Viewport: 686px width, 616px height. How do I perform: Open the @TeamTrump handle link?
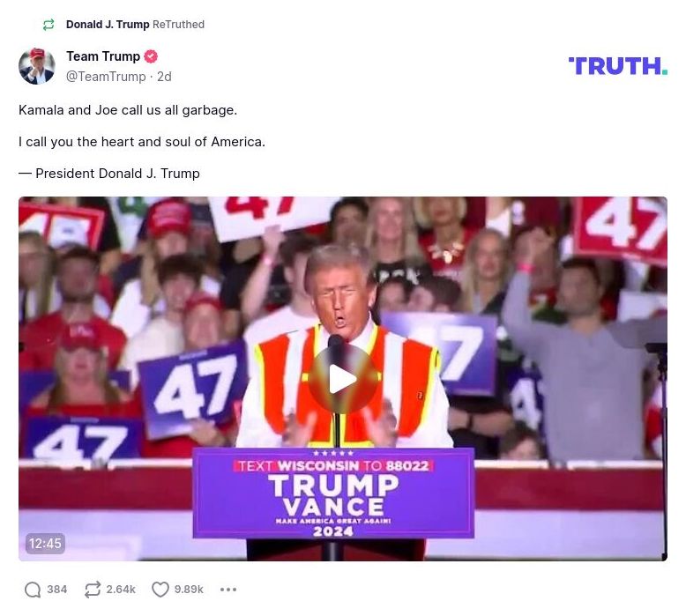(x=106, y=77)
